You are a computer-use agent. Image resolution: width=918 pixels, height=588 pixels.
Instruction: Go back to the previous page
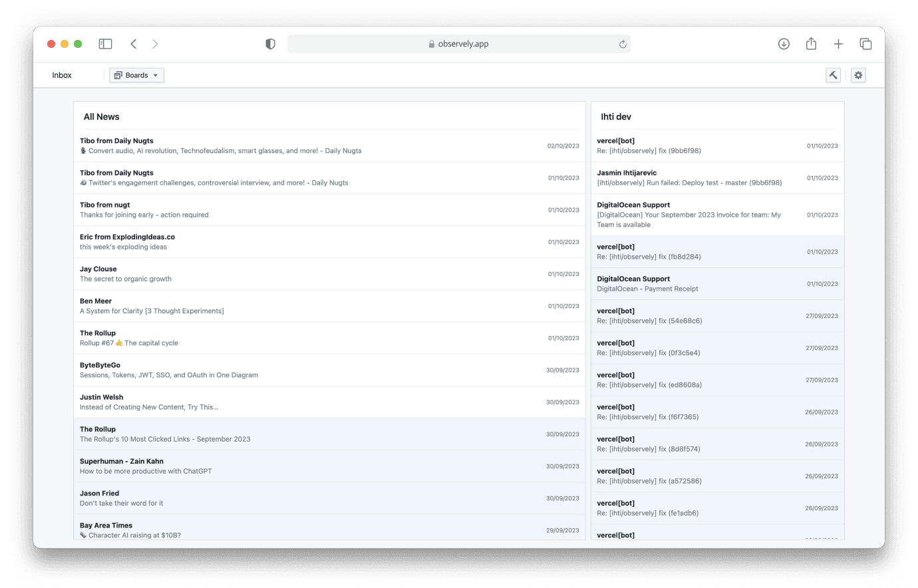tap(134, 44)
